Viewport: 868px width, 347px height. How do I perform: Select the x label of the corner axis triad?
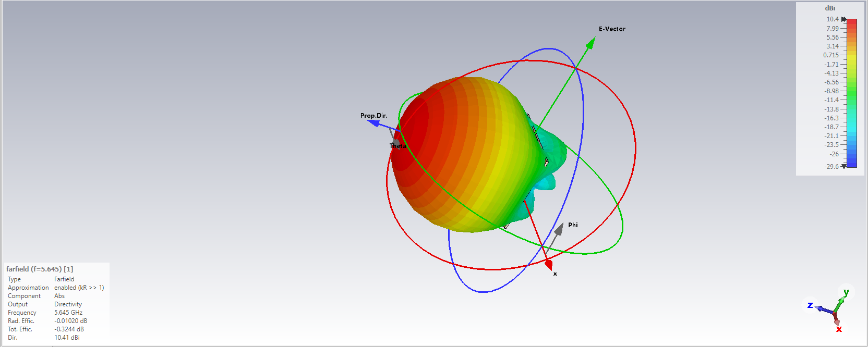tap(839, 329)
